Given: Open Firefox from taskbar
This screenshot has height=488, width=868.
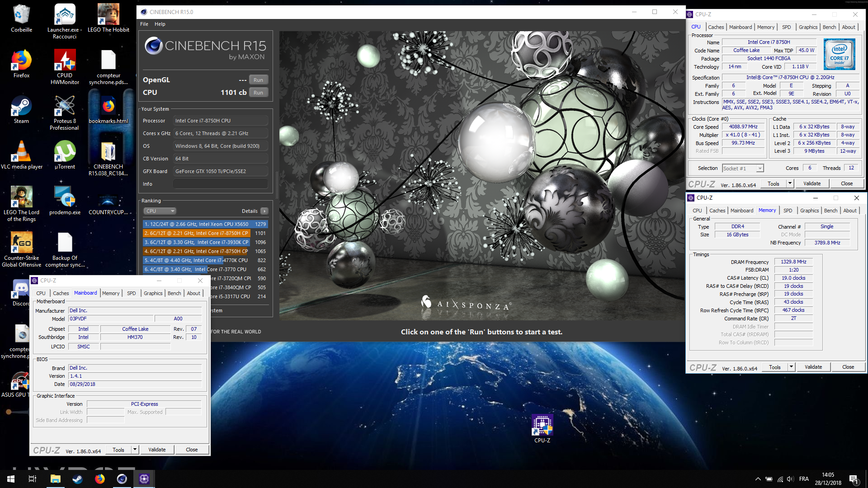Looking at the screenshot, I should pyautogui.click(x=99, y=479).
